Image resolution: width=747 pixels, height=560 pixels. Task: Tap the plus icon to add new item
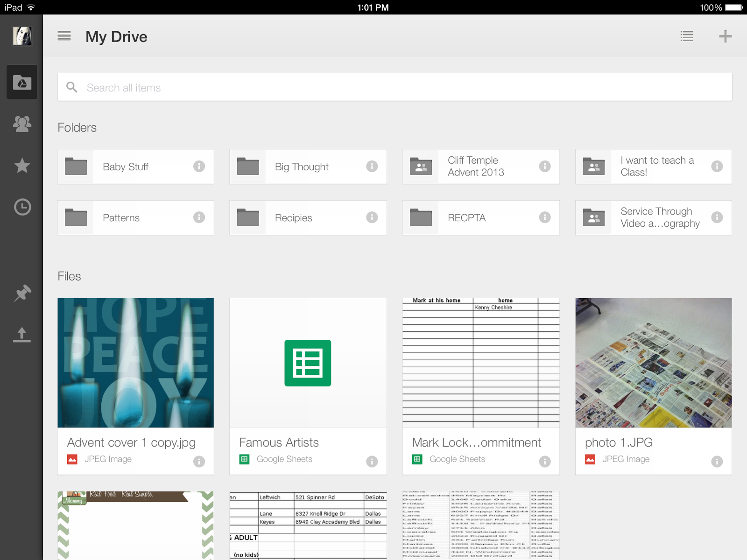click(x=725, y=36)
